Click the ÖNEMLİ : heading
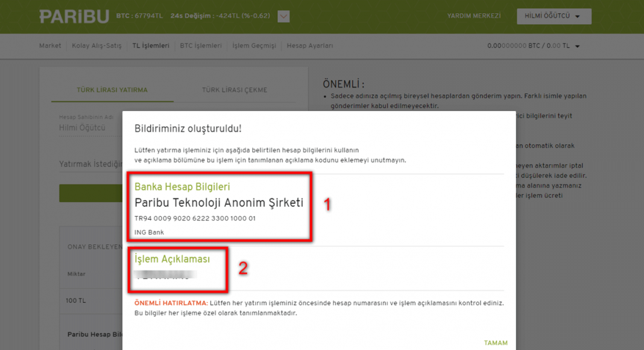644x350 pixels. coord(343,84)
